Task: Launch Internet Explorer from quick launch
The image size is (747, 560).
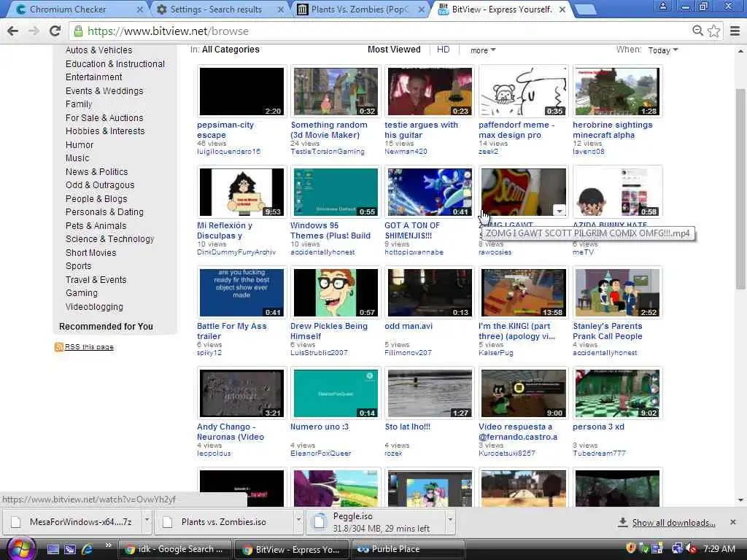Action: pyautogui.click(x=88, y=549)
